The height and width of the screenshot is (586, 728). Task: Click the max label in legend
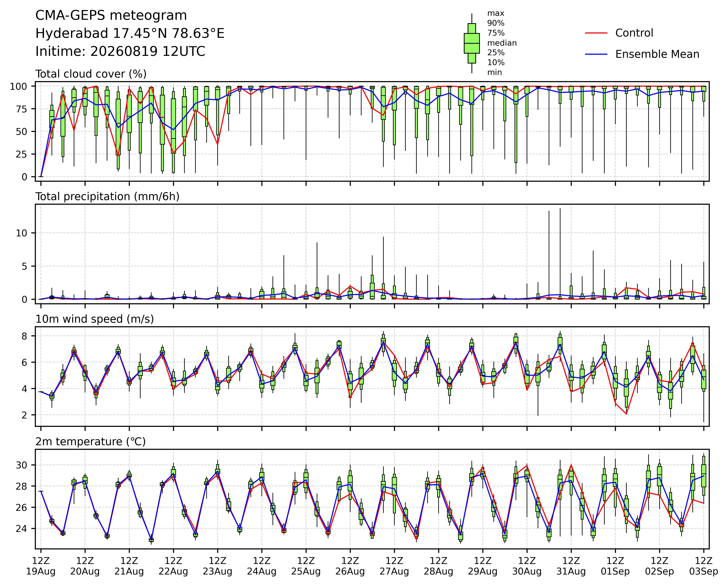tap(496, 14)
